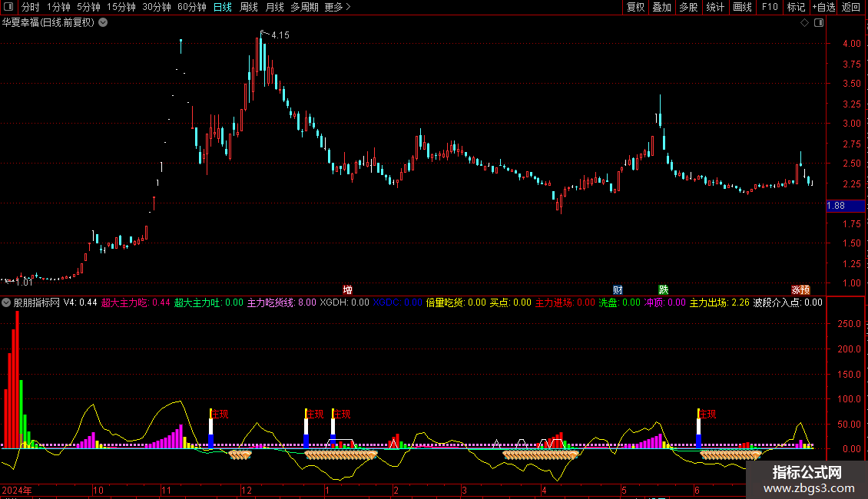Click the 1.01 low price label

click(x=24, y=283)
